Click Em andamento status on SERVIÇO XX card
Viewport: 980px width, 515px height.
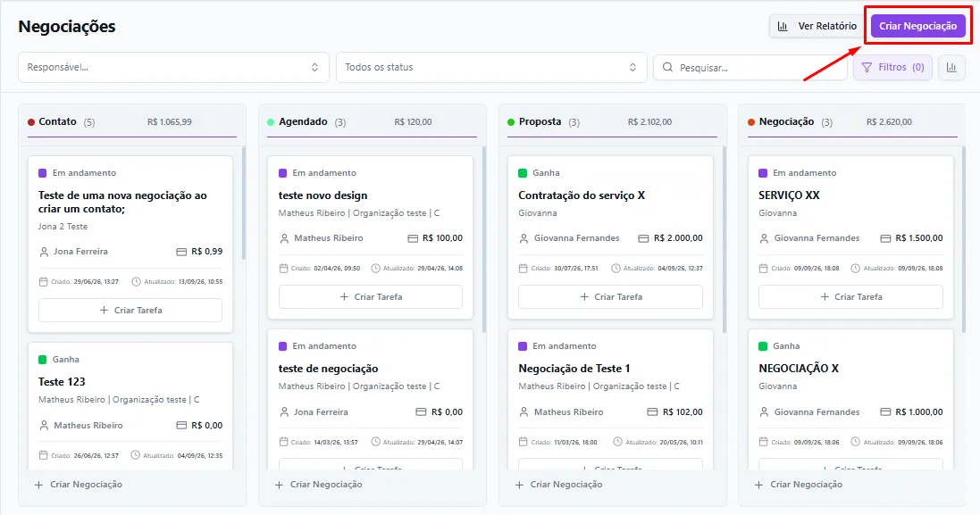tap(797, 173)
